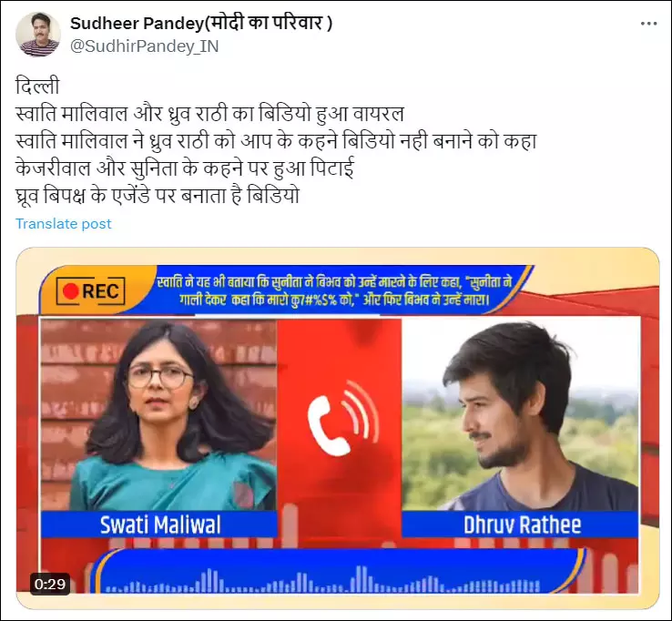
Task: Open the @SudhirPandey_IN handle link
Action: (x=145, y=46)
